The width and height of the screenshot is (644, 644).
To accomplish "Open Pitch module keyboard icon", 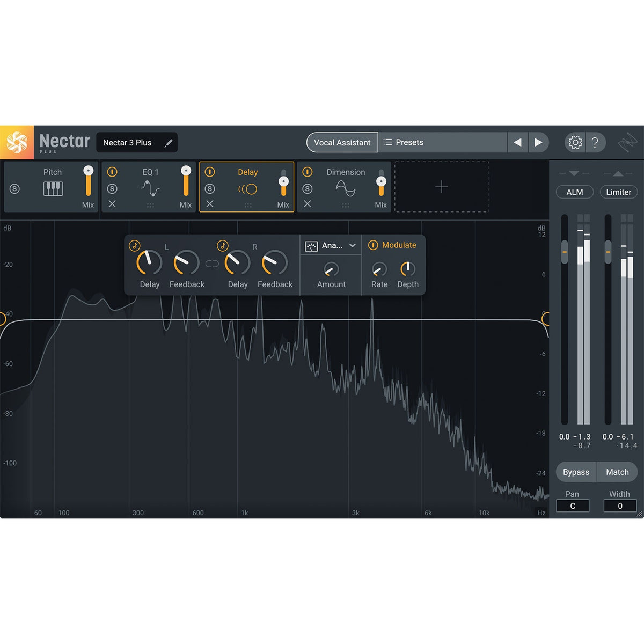I will point(53,189).
